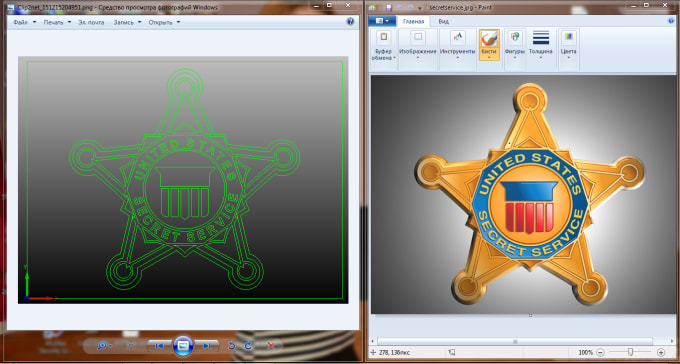Open the Запись menu in Photo Viewer
680x364 pixels.
click(x=127, y=22)
